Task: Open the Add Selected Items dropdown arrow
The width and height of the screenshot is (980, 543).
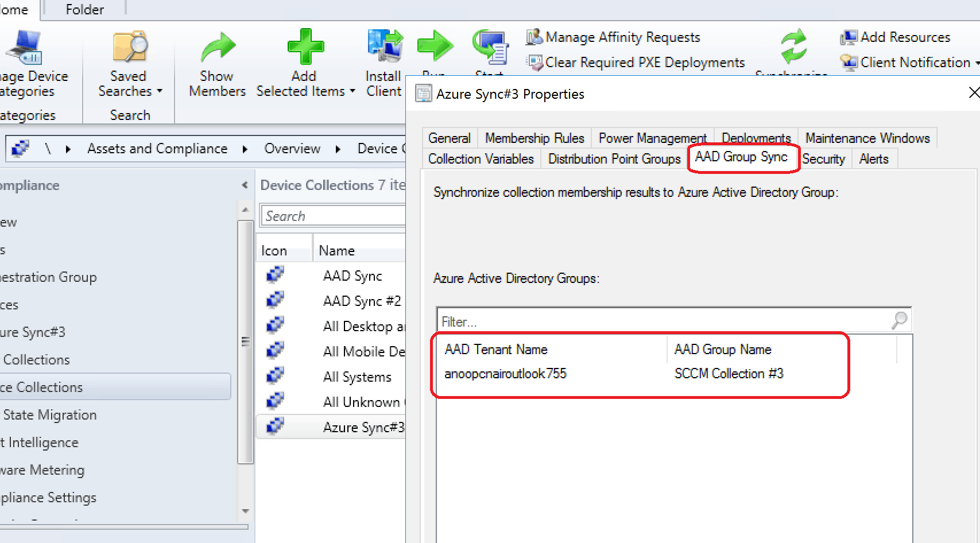Action: pyautogui.click(x=353, y=91)
